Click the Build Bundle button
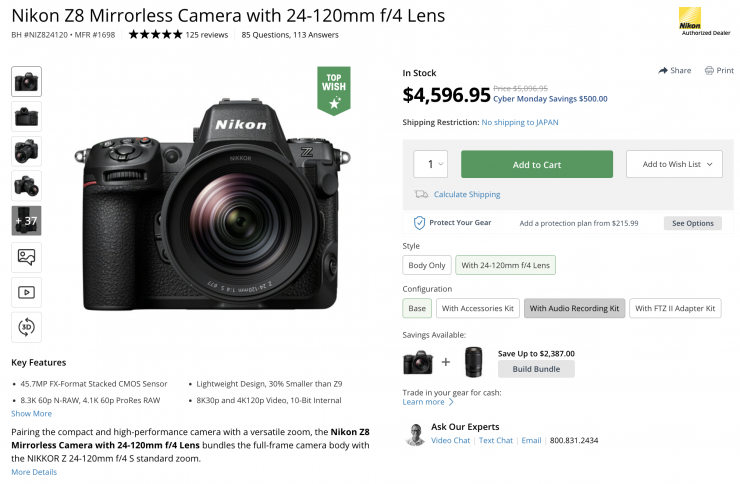Viewport: 740px width, 484px height. (536, 368)
